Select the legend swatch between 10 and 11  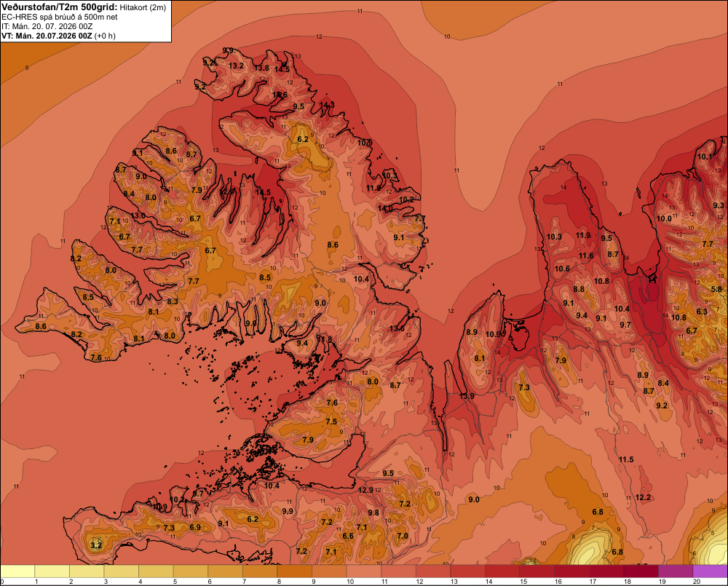click(x=364, y=571)
